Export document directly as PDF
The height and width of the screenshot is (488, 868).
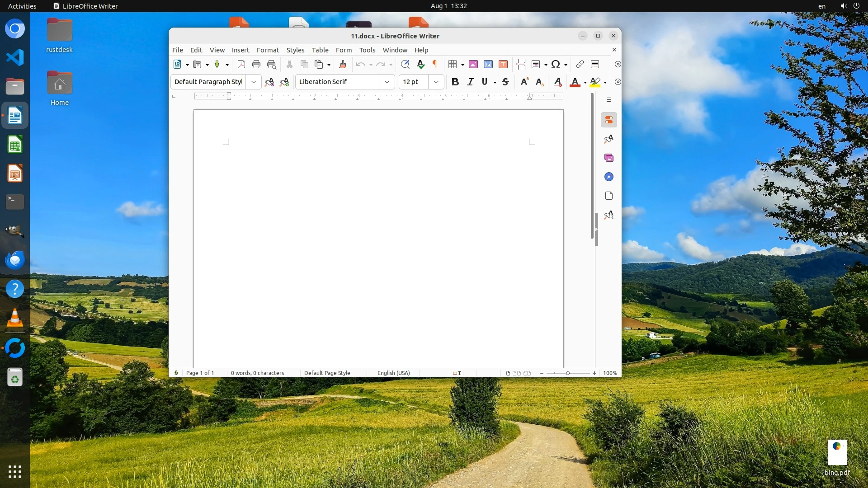coord(241,64)
